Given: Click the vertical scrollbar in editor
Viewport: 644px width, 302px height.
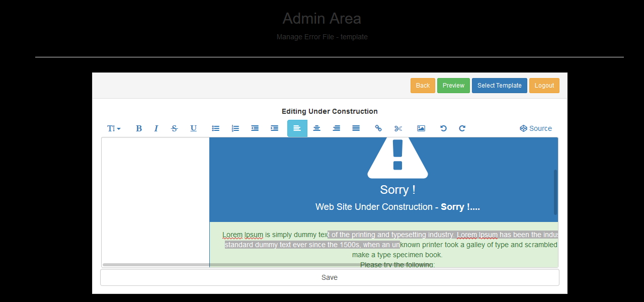Looking at the screenshot, I should point(555,192).
